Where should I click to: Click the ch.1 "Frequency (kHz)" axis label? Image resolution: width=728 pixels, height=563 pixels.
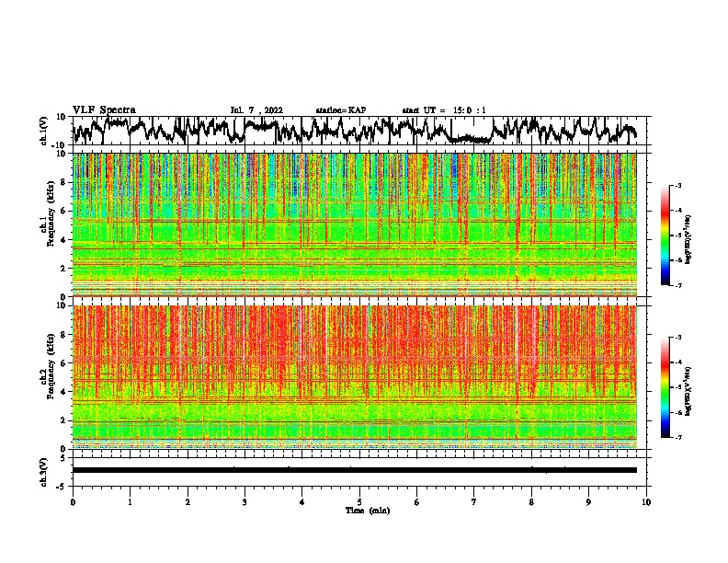(51, 213)
